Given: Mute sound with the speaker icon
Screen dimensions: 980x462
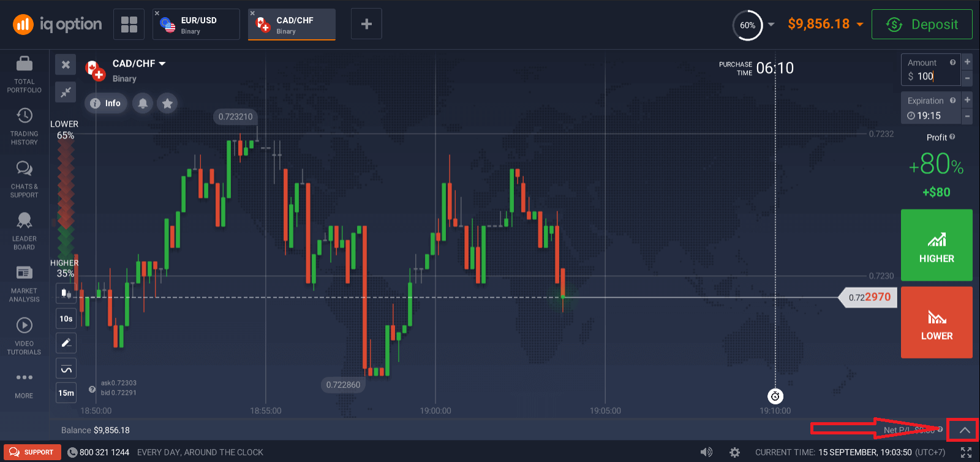Looking at the screenshot, I should pyautogui.click(x=706, y=452).
